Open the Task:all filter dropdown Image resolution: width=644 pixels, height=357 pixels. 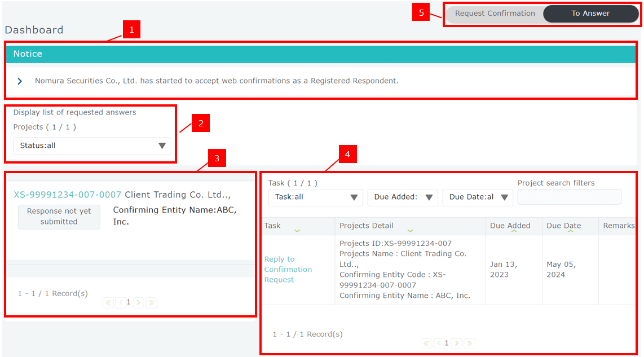pyautogui.click(x=316, y=197)
